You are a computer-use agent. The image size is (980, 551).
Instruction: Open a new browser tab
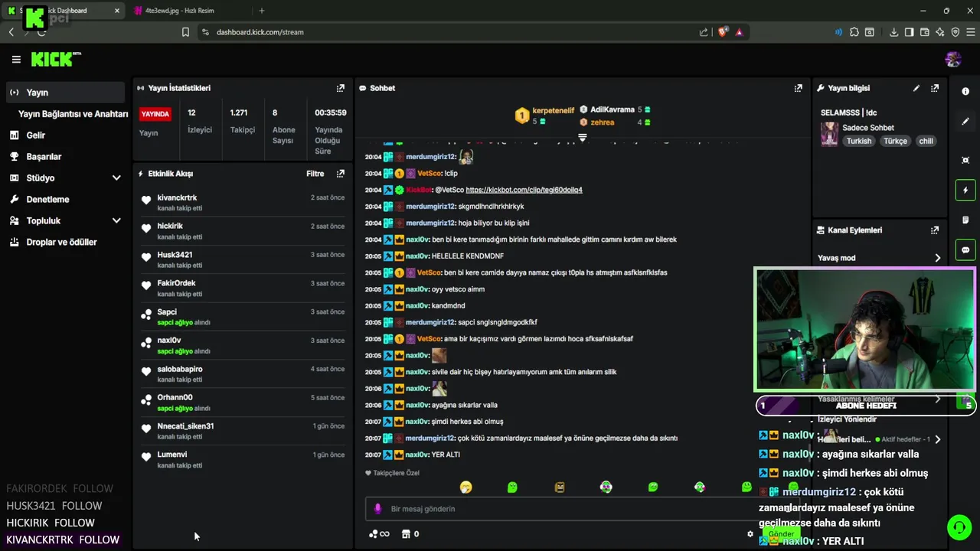[x=262, y=11]
